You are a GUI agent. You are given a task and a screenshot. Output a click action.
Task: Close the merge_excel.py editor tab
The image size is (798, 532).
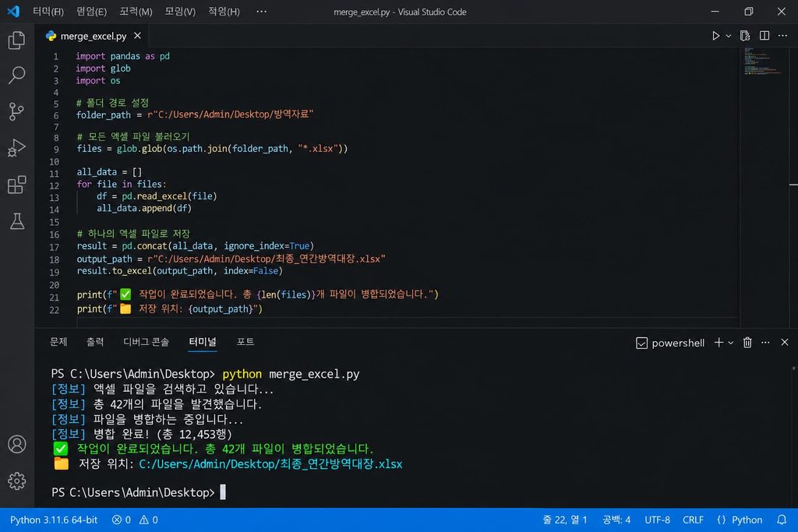pyautogui.click(x=137, y=36)
